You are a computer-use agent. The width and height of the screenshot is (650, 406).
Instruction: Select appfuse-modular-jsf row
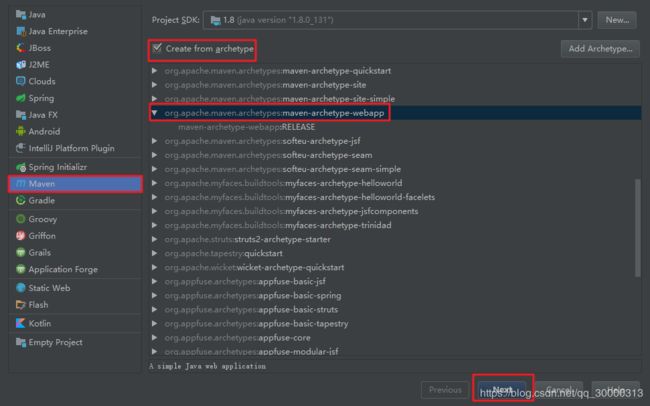(x=395, y=351)
